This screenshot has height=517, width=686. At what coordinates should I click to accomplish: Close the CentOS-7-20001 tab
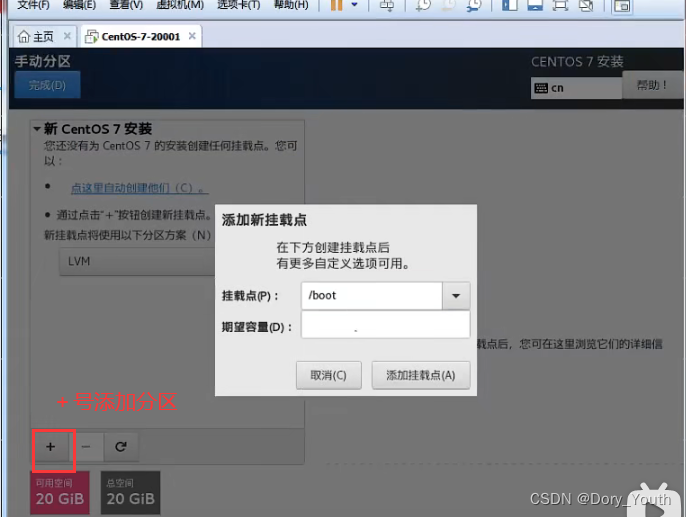click(x=192, y=36)
